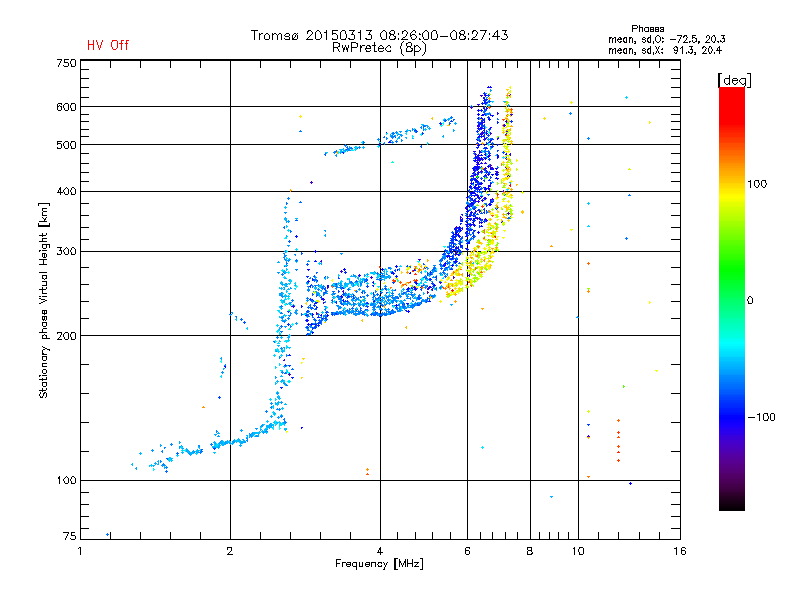Click the y-axis '600' tick label
This screenshot has width=800, height=600.
66,107
